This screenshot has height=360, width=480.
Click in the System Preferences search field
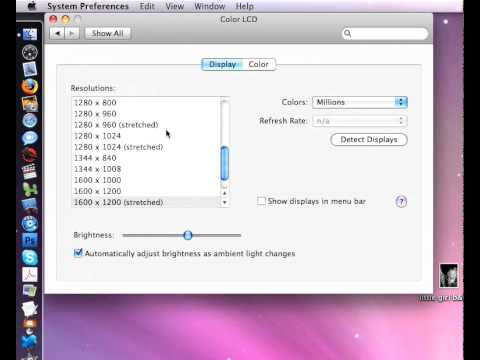coord(385,33)
